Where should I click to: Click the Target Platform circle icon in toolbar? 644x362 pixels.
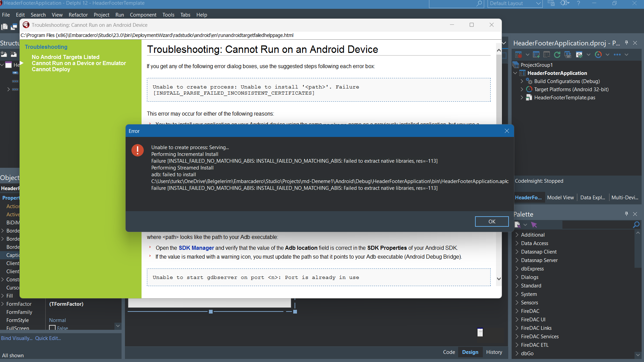[598, 55]
